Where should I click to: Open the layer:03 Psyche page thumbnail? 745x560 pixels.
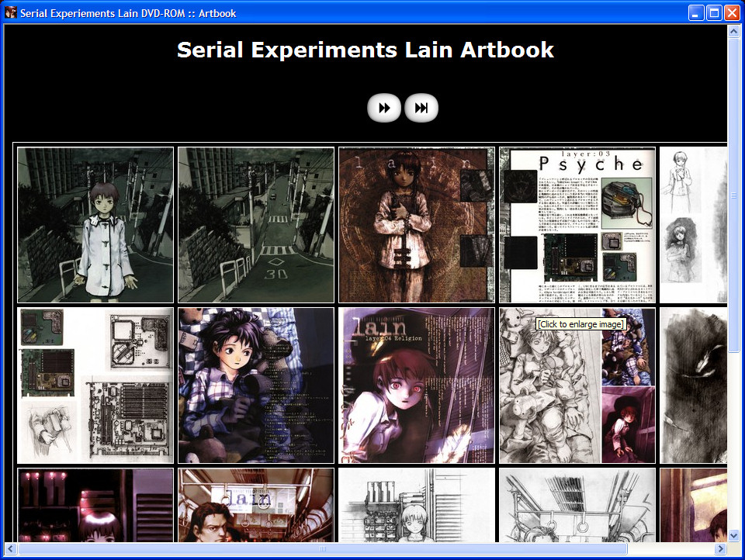coord(577,225)
